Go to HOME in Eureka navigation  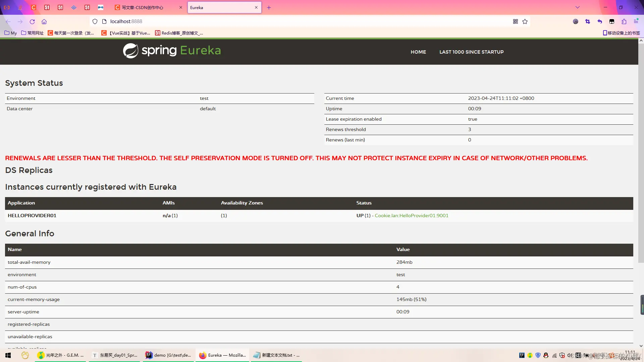(418, 52)
